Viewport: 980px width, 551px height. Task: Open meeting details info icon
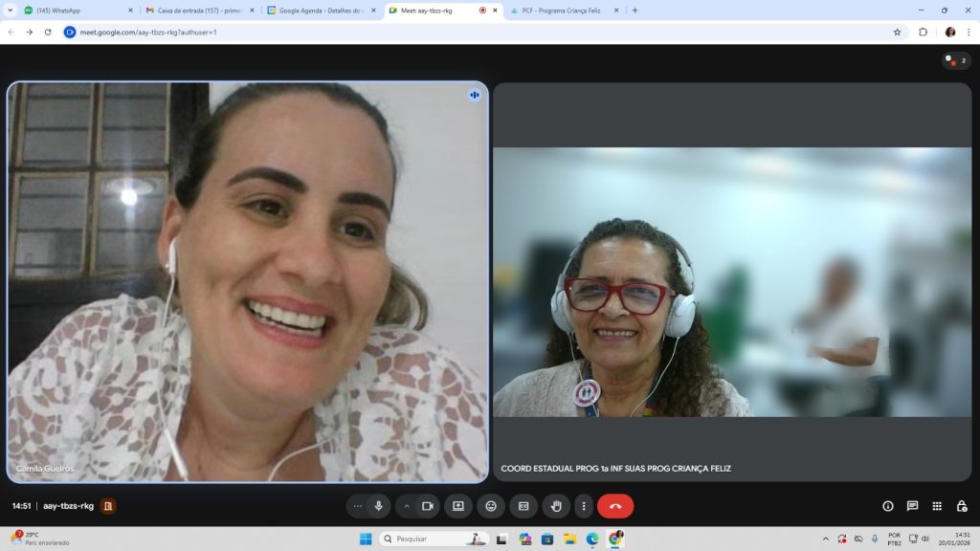[888, 506]
